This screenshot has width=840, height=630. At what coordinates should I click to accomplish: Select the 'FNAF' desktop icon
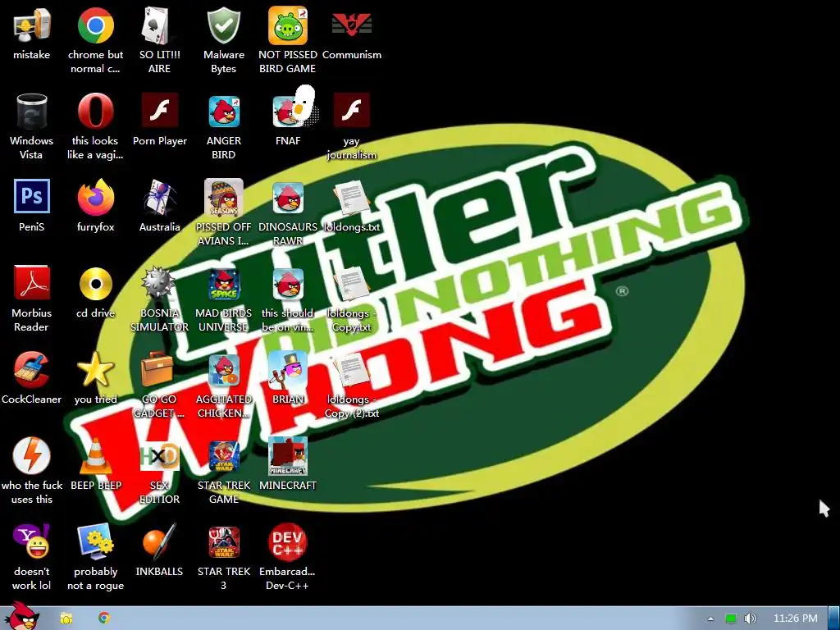point(288,112)
